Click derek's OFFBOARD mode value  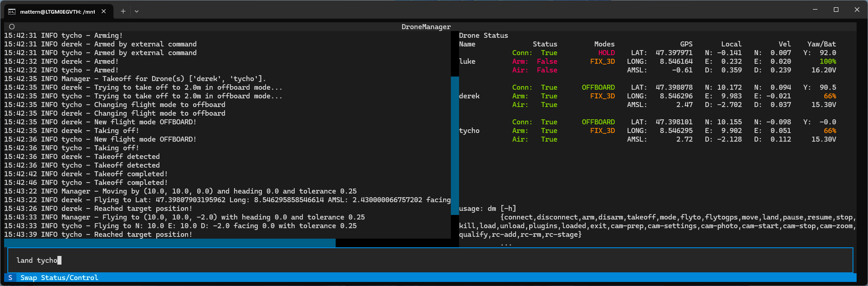tap(598, 87)
